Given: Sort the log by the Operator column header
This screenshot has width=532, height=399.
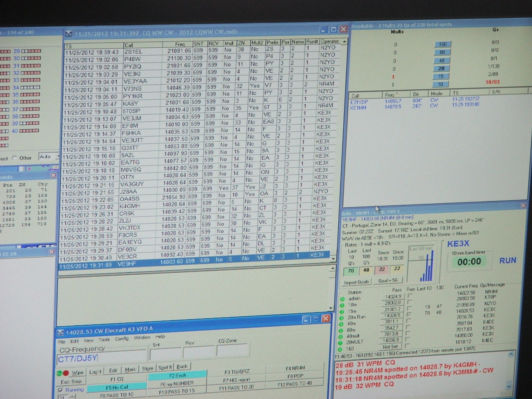Looking at the screenshot, I should pos(330,41).
